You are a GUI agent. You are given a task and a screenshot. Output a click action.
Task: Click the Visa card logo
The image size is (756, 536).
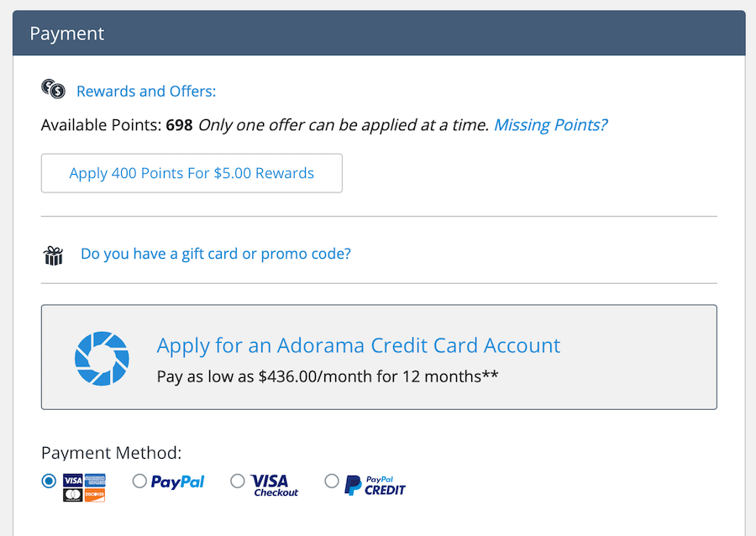[x=73, y=481]
